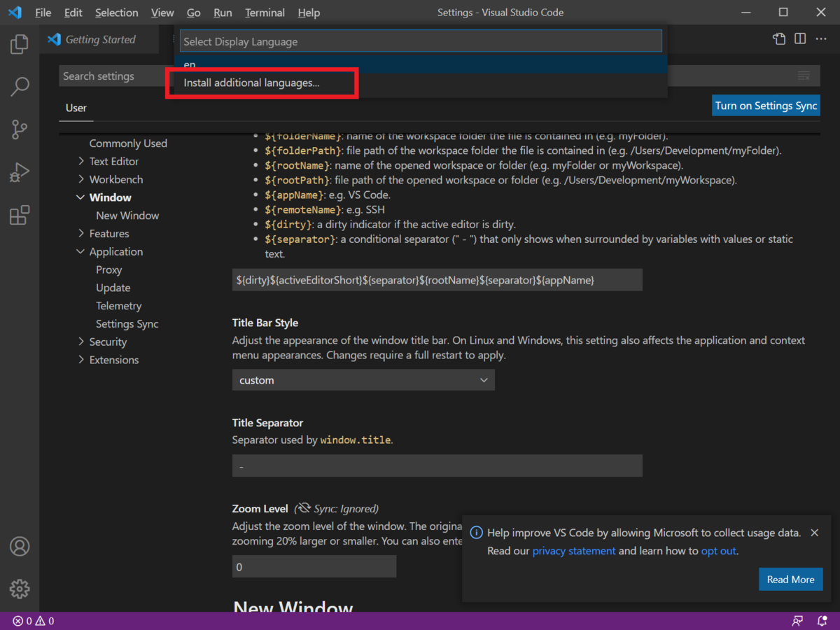Viewport: 840px width, 630px height.
Task: Click the Zoom Level input field
Action: (x=314, y=566)
